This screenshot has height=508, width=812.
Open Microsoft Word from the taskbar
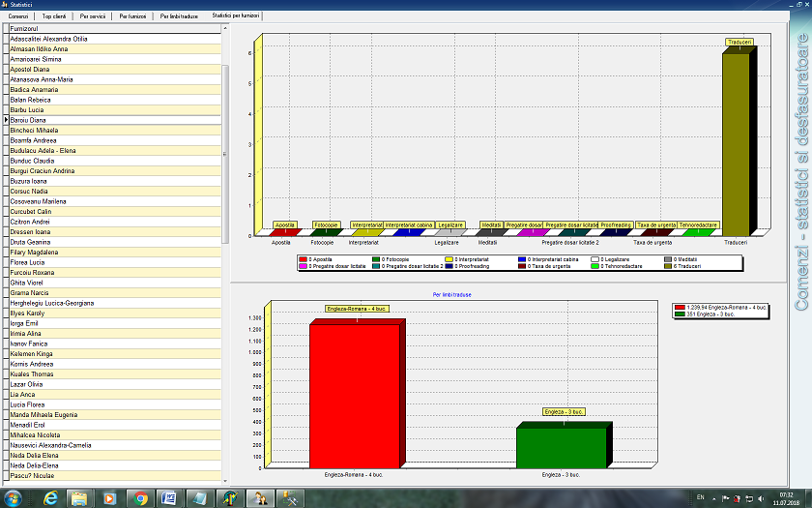(x=169, y=497)
